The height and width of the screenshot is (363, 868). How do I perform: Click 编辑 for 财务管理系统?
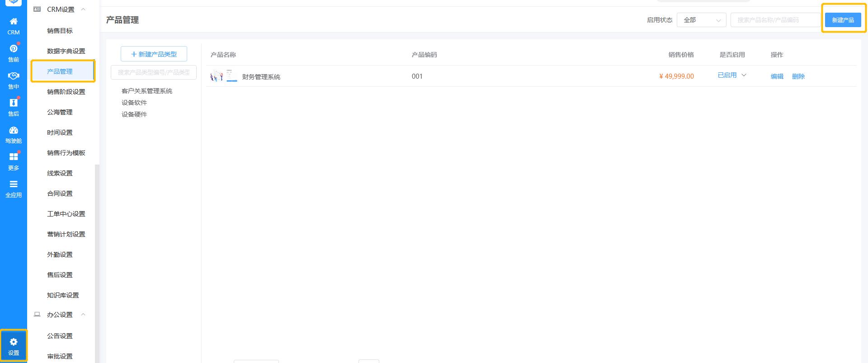click(777, 76)
